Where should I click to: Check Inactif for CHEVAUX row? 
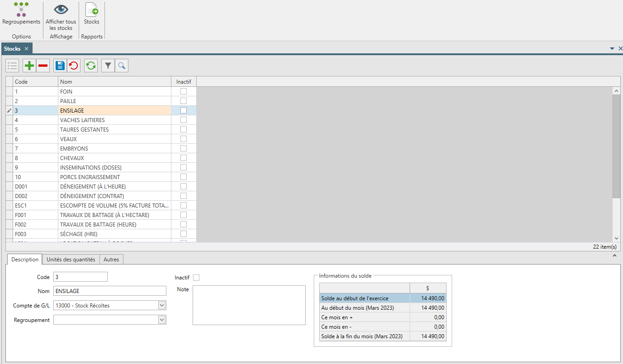pyautogui.click(x=184, y=158)
